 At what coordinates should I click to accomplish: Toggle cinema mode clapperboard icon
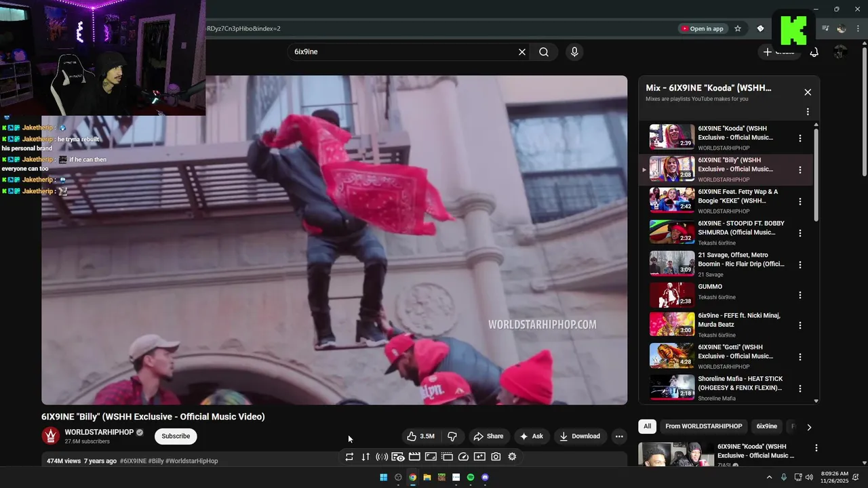pos(414,457)
